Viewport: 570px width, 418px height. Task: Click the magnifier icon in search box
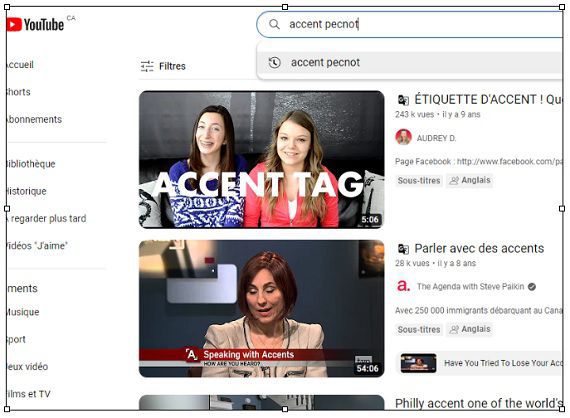tap(274, 24)
